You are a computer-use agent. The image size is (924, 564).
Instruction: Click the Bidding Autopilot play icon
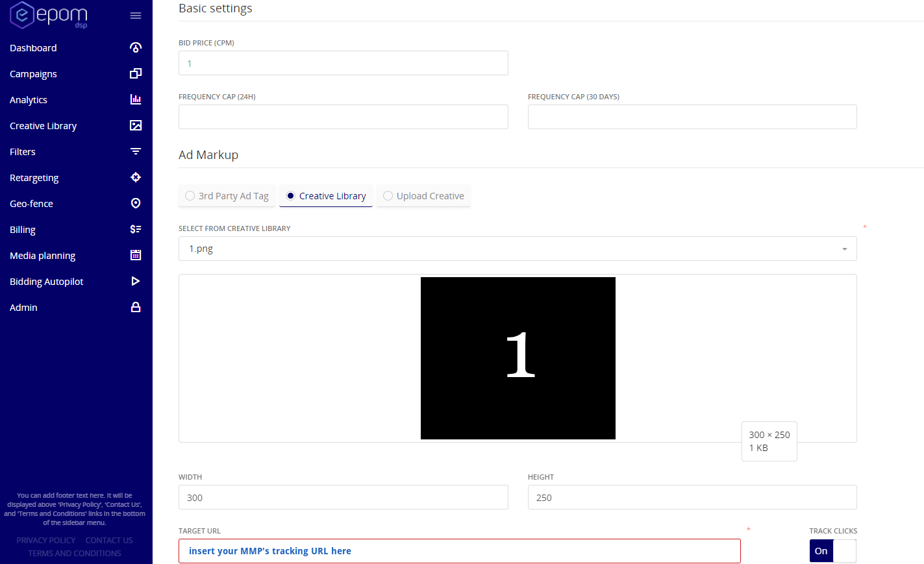136,281
